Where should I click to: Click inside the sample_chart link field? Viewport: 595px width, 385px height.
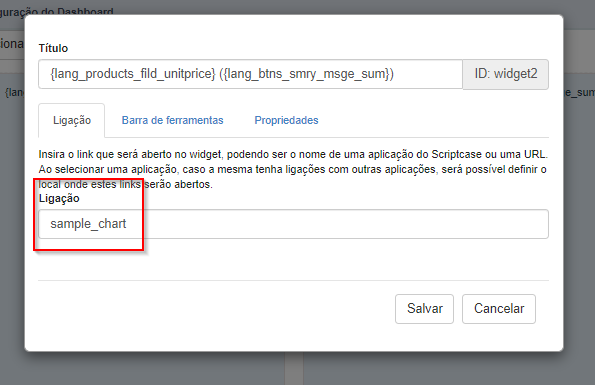[x=293, y=224]
